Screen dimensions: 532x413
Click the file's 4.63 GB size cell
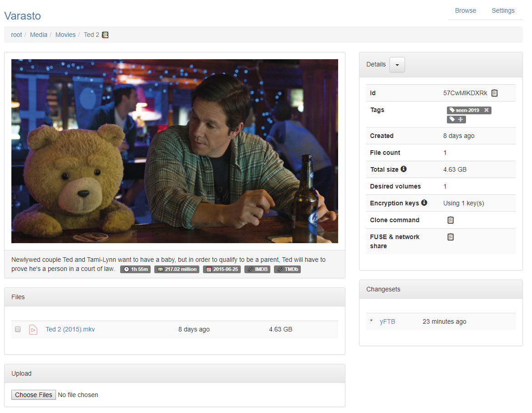click(281, 329)
